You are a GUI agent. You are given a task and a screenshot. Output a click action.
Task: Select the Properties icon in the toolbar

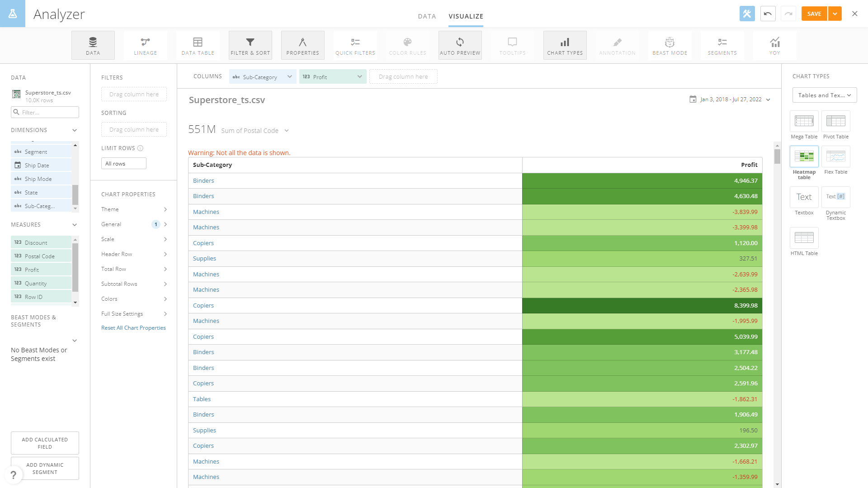coord(302,45)
